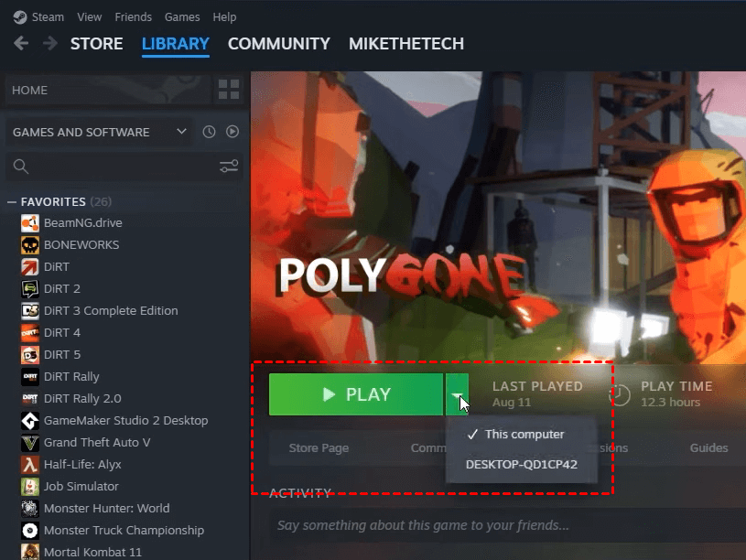
Task: Select GameMaker Studio 2 Desktop entry
Action: click(125, 421)
